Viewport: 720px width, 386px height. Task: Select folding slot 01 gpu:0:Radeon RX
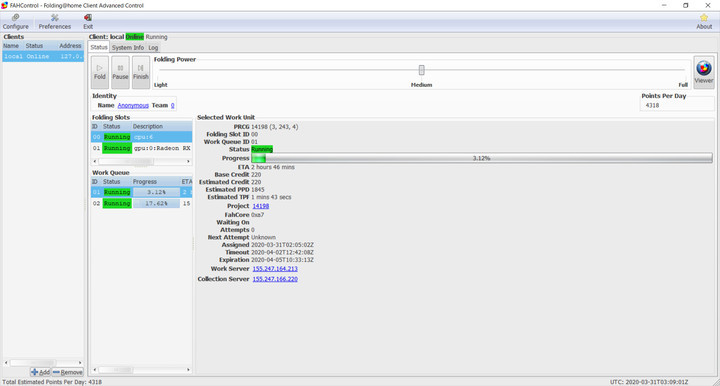141,148
